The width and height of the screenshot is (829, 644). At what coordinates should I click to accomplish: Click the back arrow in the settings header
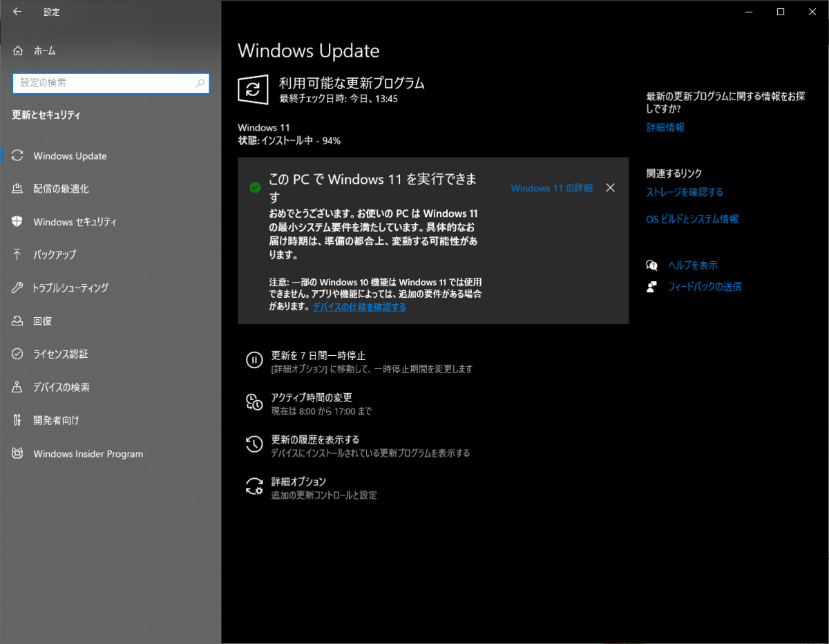[17, 12]
